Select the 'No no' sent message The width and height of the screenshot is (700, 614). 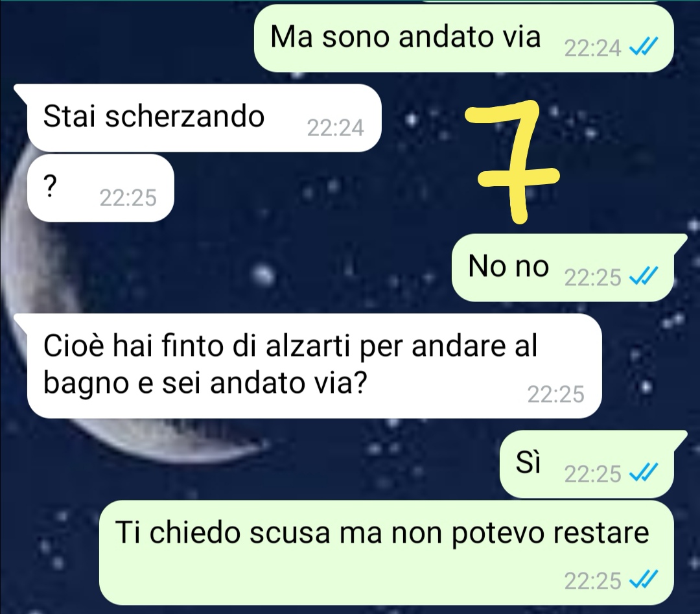tap(563, 268)
